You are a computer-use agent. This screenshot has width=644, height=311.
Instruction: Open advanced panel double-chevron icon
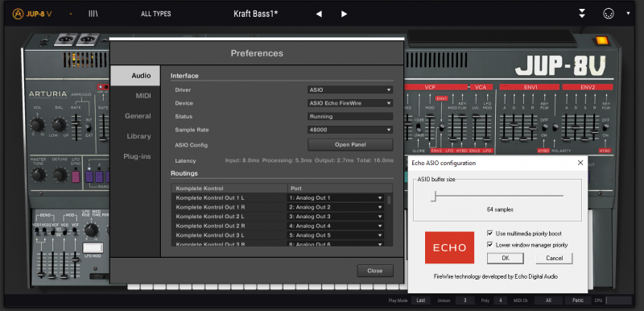tap(582, 14)
